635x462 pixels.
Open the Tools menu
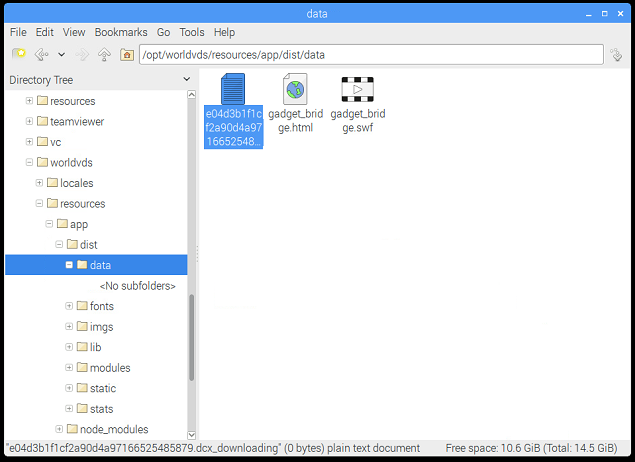click(192, 32)
